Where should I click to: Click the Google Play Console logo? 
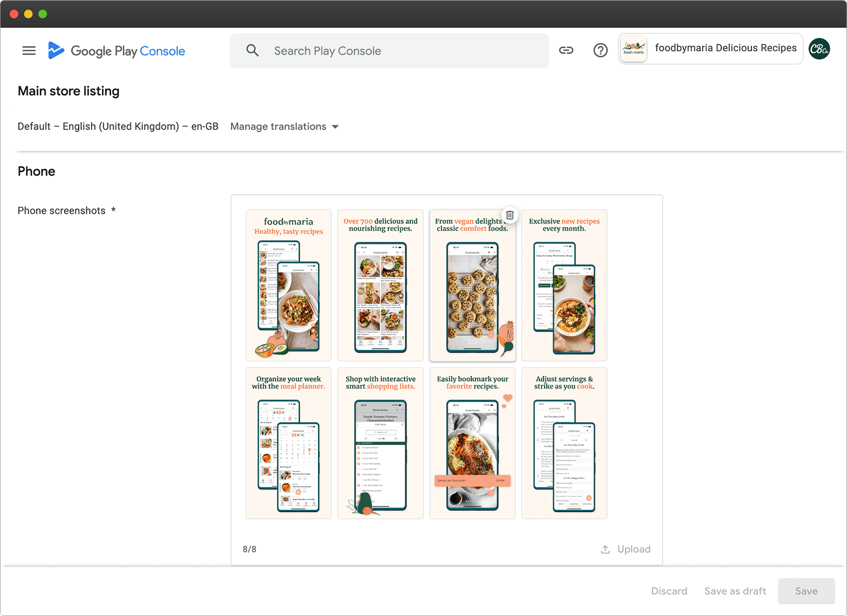pos(116,51)
